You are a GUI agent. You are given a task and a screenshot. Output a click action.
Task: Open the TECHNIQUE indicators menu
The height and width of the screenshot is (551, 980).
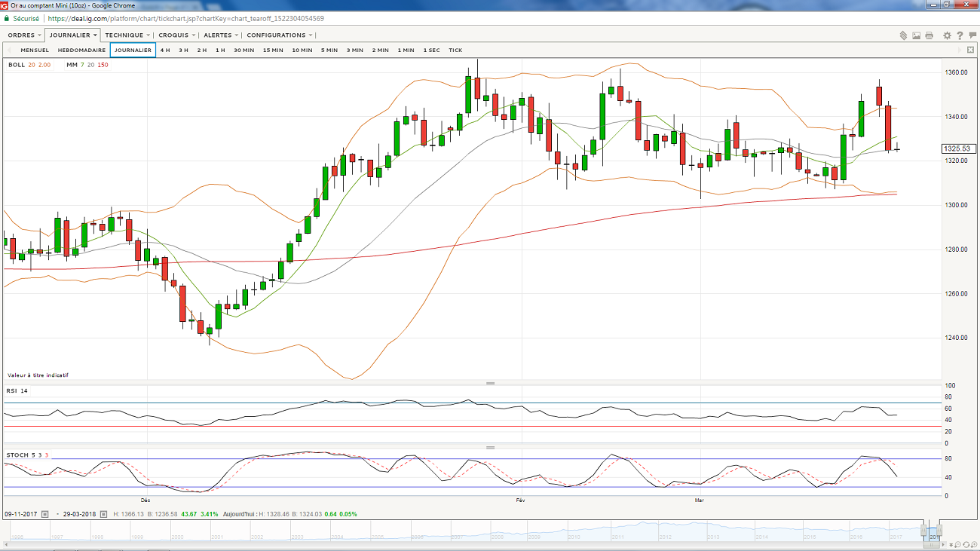[127, 35]
